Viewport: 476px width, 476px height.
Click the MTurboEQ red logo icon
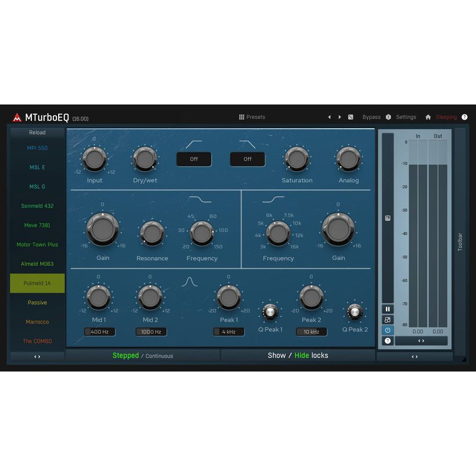[x=17, y=117]
